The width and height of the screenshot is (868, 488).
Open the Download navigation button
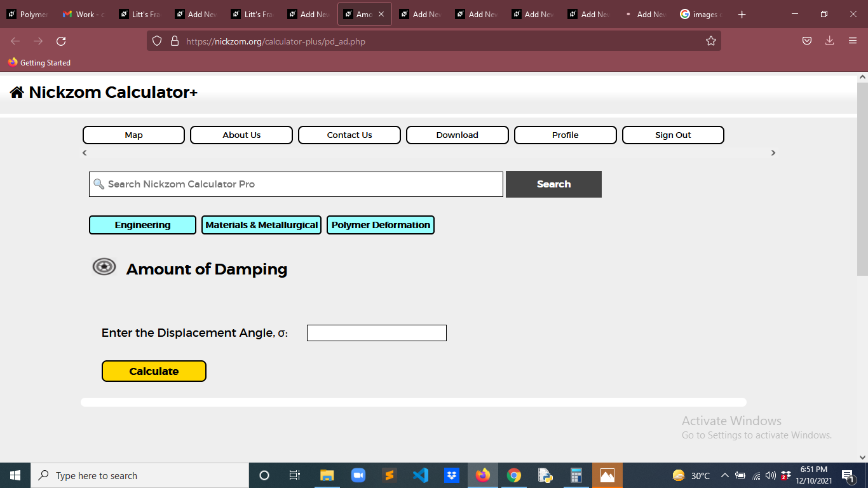point(458,135)
